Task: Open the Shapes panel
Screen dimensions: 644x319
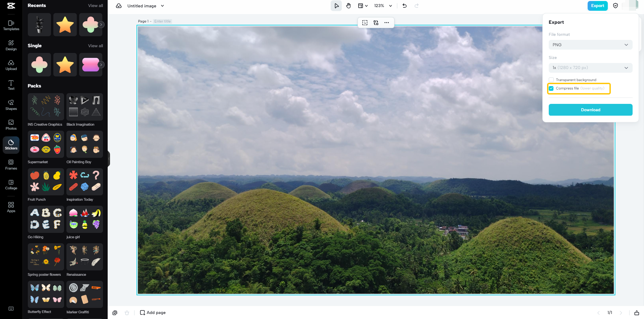Action: [11, 105]
